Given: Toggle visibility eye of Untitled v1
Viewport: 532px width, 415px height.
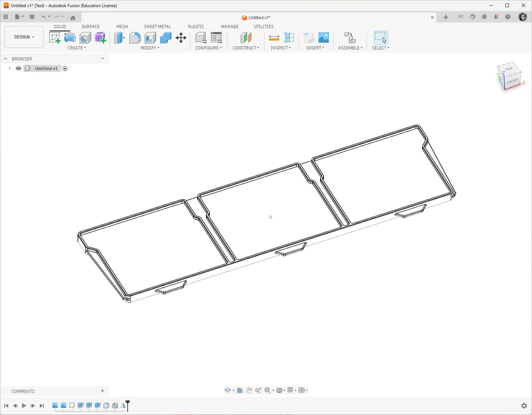Looking at the screenshot, I should [x=18, y=68].
